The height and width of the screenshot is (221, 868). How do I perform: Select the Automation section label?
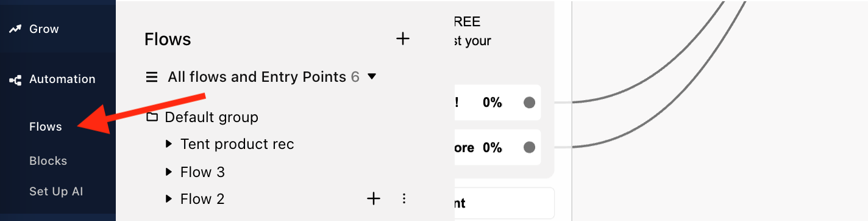pos(62,79)
